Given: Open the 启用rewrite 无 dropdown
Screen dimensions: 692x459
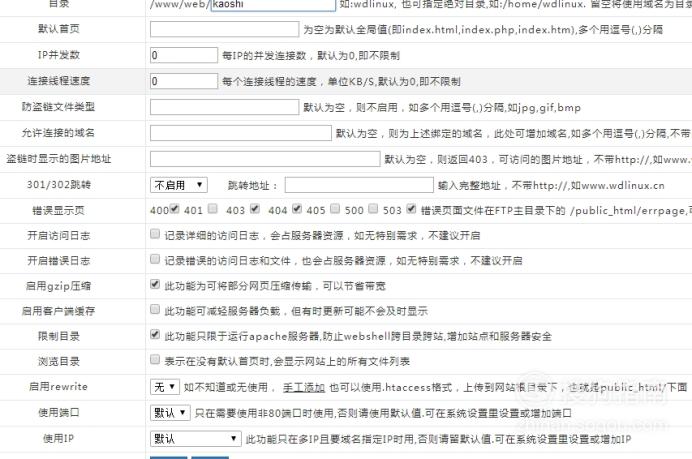Looking at the screenshot, I should click(x=165, y=387).
